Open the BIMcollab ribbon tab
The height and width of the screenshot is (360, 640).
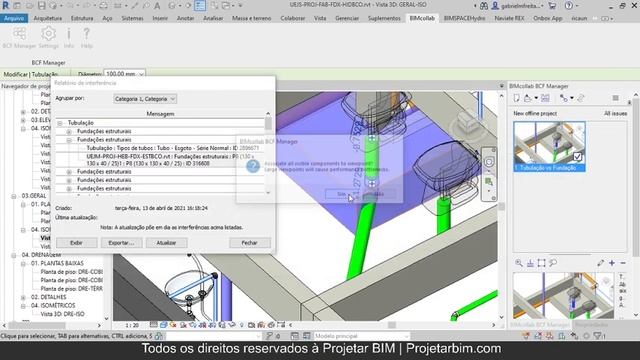tap(422, 18)
